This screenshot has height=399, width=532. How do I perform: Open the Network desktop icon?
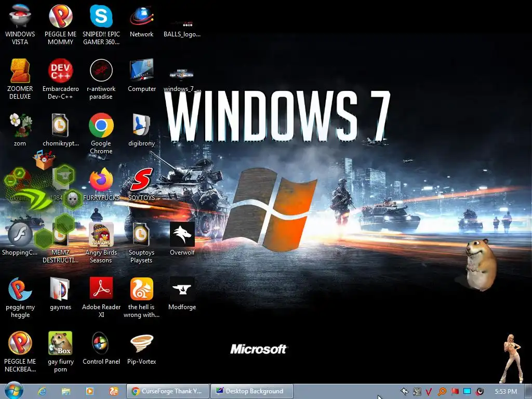tap(141, 21)
